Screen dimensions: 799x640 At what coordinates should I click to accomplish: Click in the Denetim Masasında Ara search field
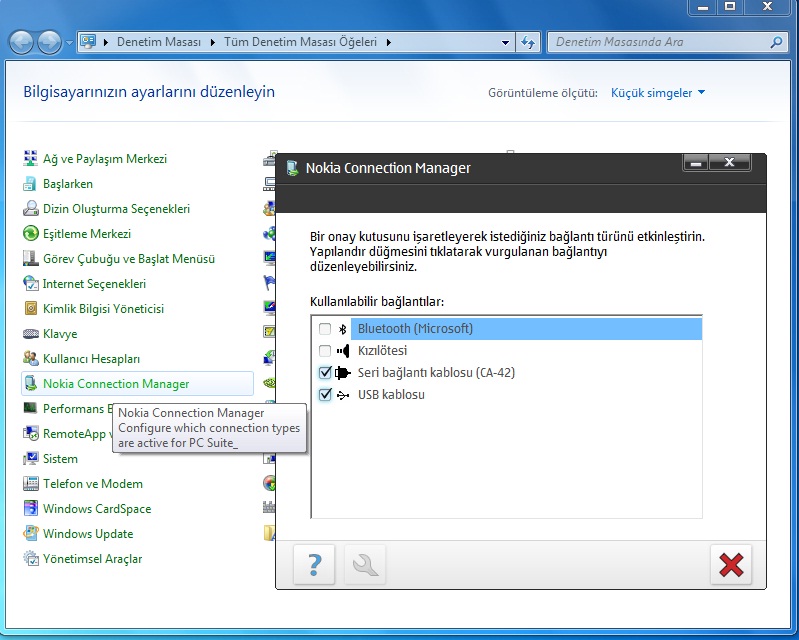[657, 42]
